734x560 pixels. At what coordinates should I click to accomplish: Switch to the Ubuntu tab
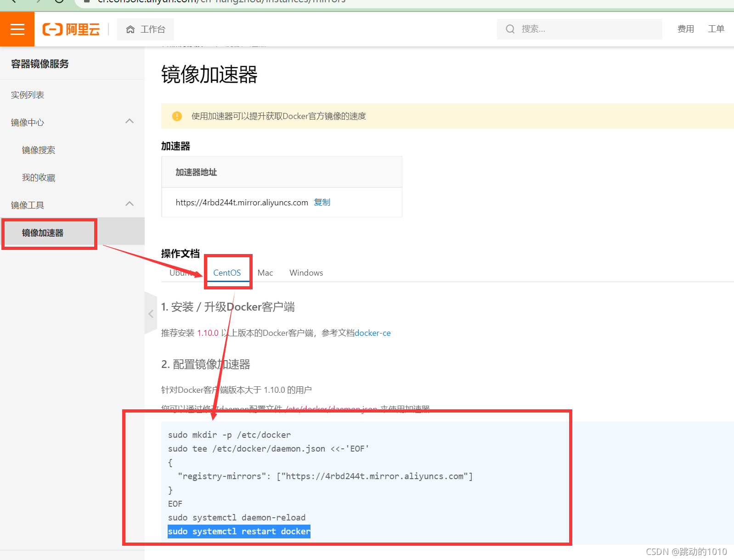tap(184, 272)
